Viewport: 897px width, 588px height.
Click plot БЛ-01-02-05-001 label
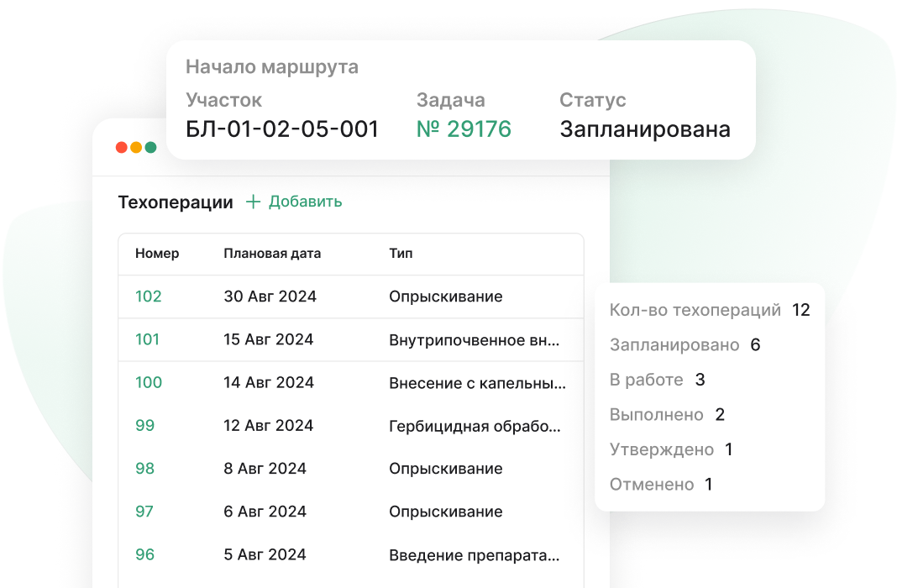281,129
